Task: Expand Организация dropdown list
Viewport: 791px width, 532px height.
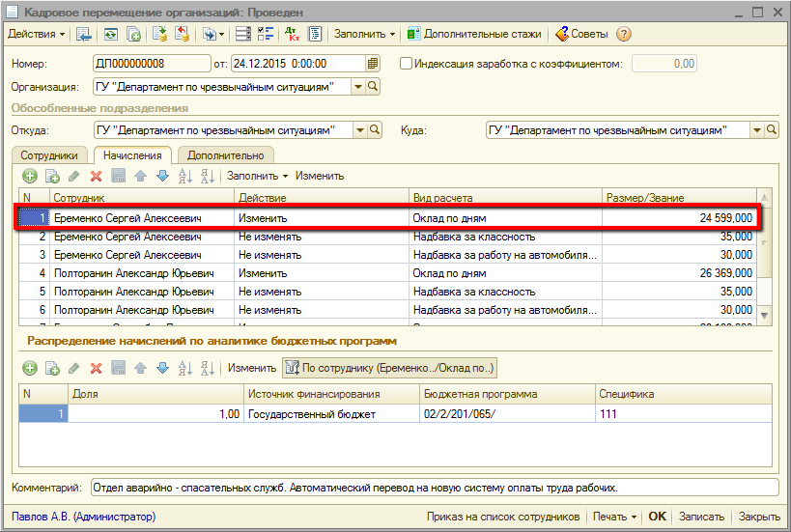Action: click(358, 87)
